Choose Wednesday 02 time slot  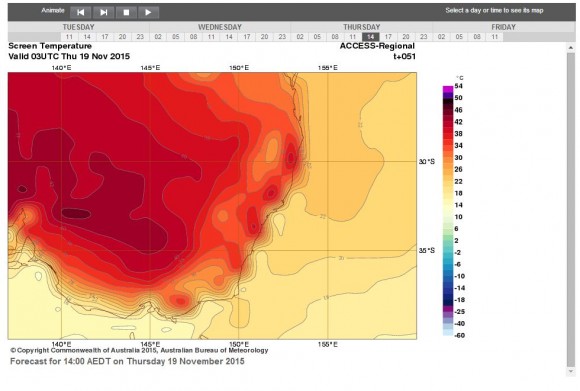(158, 37)
